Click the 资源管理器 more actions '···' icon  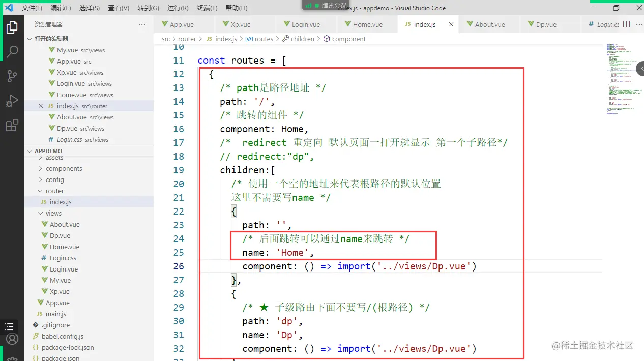141,24
